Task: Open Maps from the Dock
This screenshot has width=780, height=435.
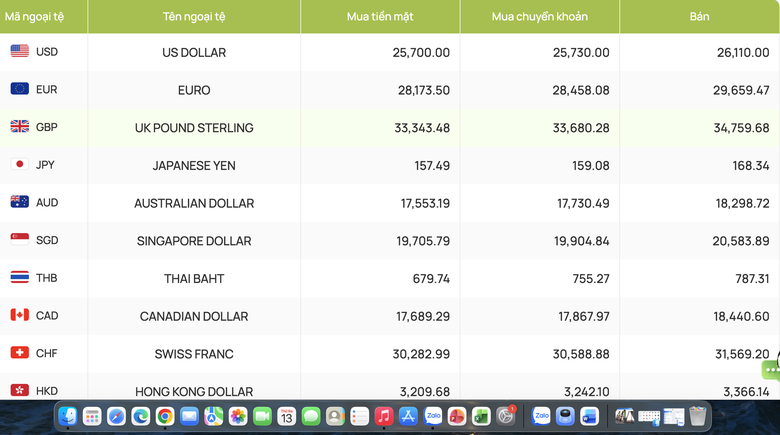Action: point(214,416)
